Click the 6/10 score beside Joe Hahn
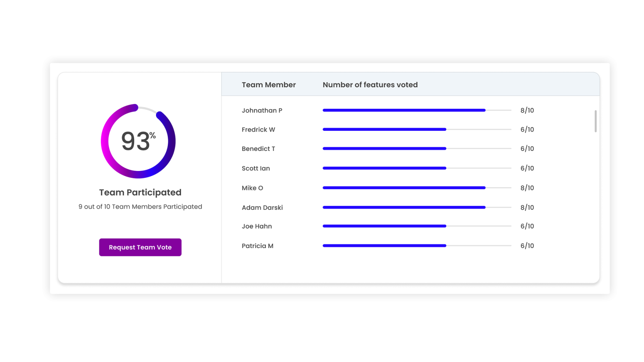The image size is (644, 362). click(527, 226)
